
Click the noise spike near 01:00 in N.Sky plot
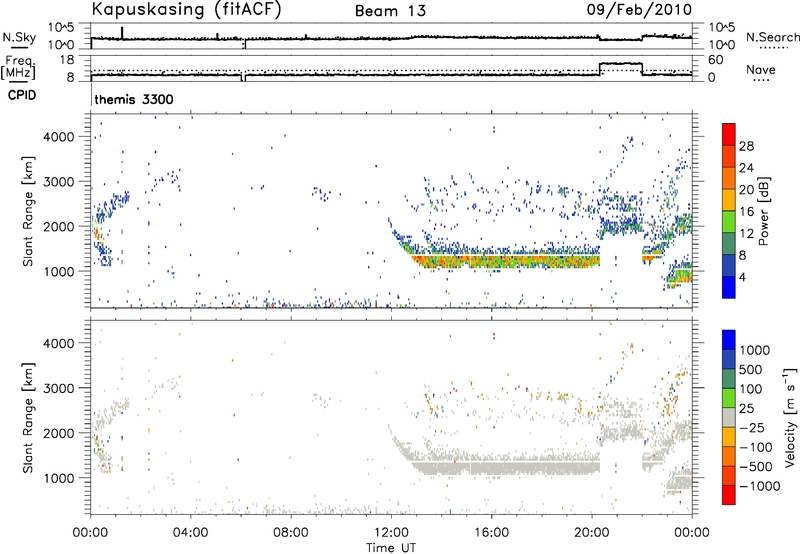[122, 33]
